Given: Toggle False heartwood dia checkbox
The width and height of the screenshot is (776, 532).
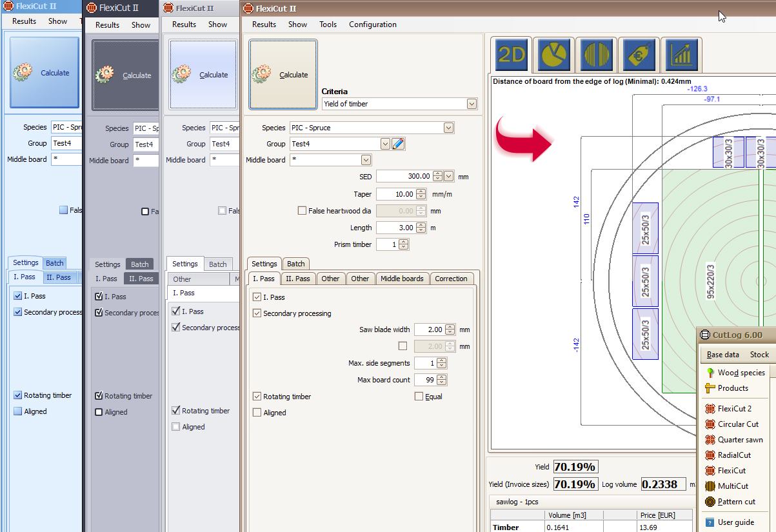Looking at the screenshot, I should click(x=302, y=210).
